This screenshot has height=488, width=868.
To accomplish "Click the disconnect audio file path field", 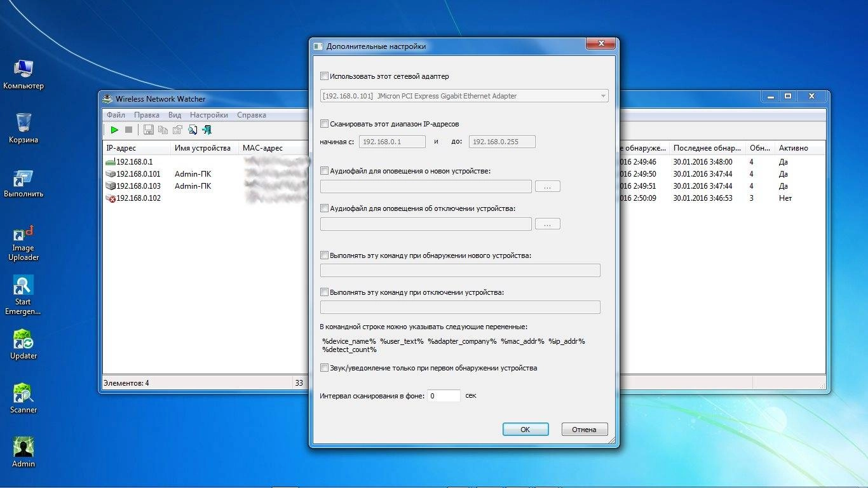I will click(426, 224).
